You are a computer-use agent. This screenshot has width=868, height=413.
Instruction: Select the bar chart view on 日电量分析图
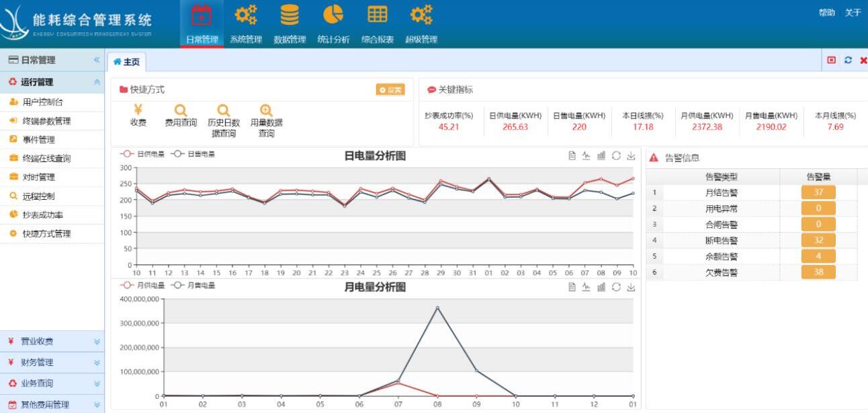pos(601,155)
